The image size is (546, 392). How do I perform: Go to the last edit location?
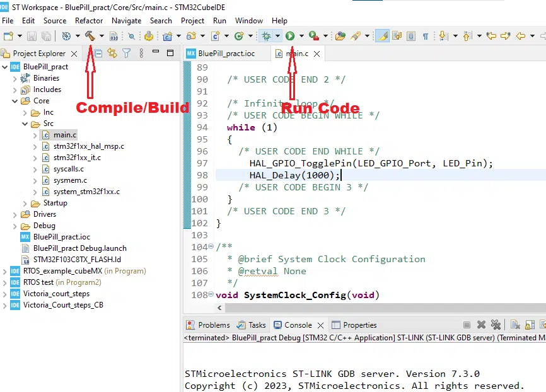pos(491,36)
